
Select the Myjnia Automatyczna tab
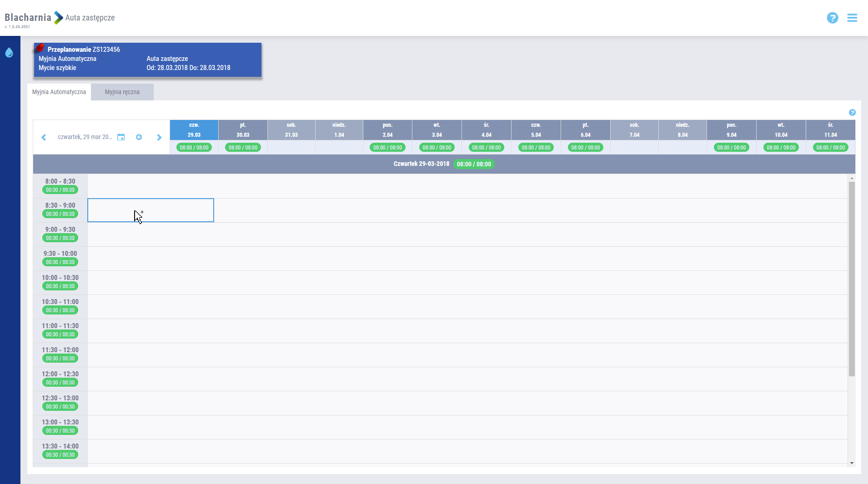click(x=59, y=92)
